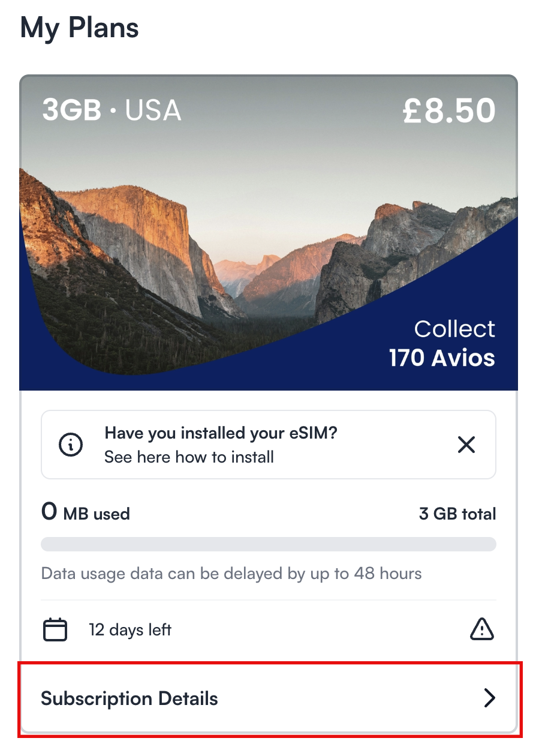This screenshot has width=536, height=756.
Task: Click the "Collect 170 Avios" badge
Action: tap(442, 344)
